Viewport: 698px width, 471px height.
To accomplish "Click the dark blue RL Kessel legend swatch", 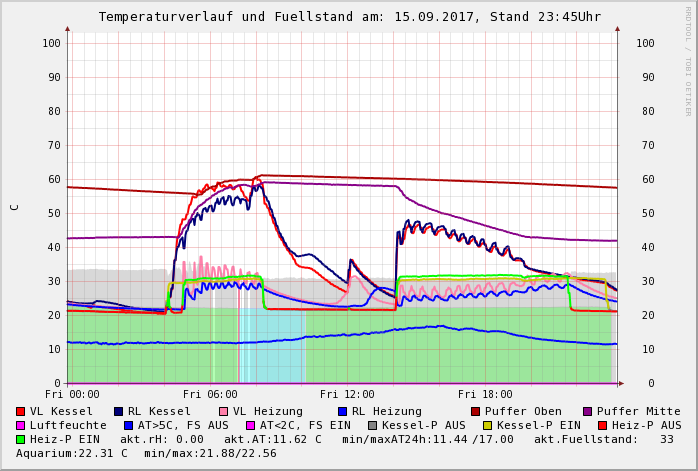I will 118,411.
